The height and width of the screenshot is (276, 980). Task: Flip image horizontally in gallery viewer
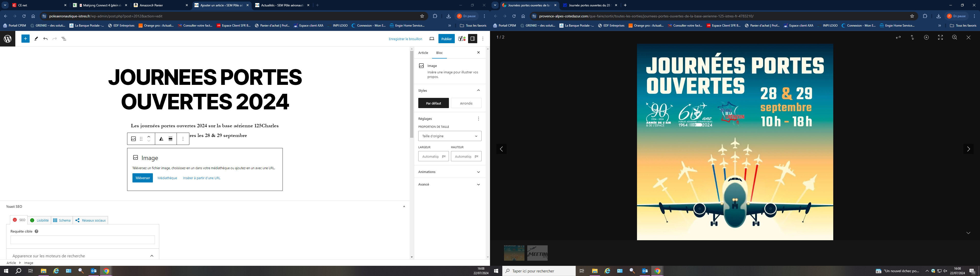click(x=898, y=37)
